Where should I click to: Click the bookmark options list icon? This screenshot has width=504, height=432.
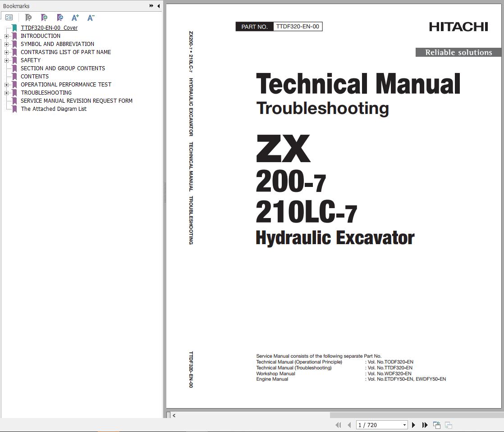pos(9,18)
